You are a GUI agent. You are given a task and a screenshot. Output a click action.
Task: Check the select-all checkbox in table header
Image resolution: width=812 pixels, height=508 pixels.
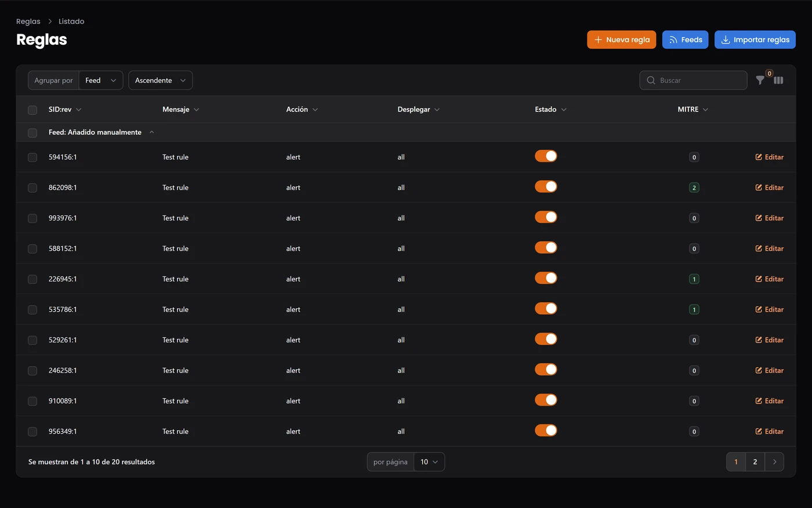(x=32, y=110)
